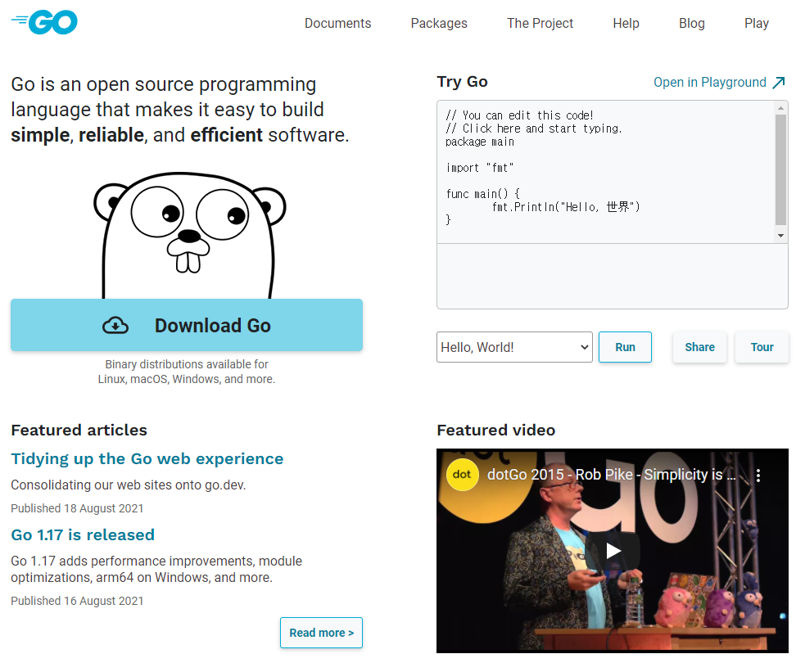Click the code editor scroll up arrow
Screen dimensions: 796x672
780,107
